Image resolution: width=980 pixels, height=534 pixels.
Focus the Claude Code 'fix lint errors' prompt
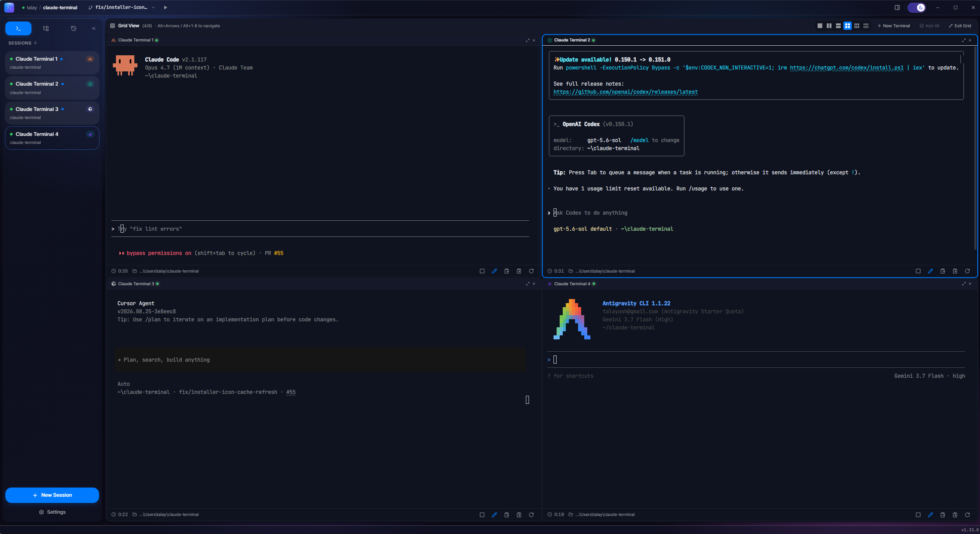point(320,229)
